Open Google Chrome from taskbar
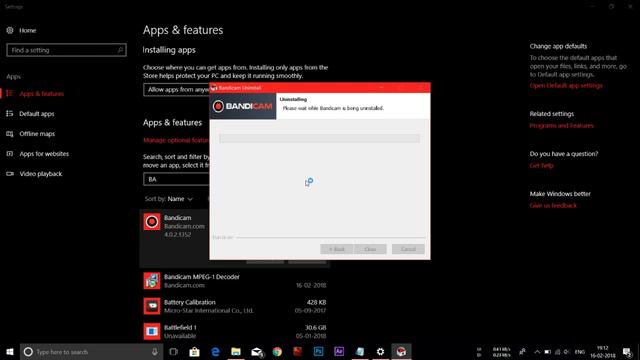This screenshot has width=640, height=360. coord(277,351)
